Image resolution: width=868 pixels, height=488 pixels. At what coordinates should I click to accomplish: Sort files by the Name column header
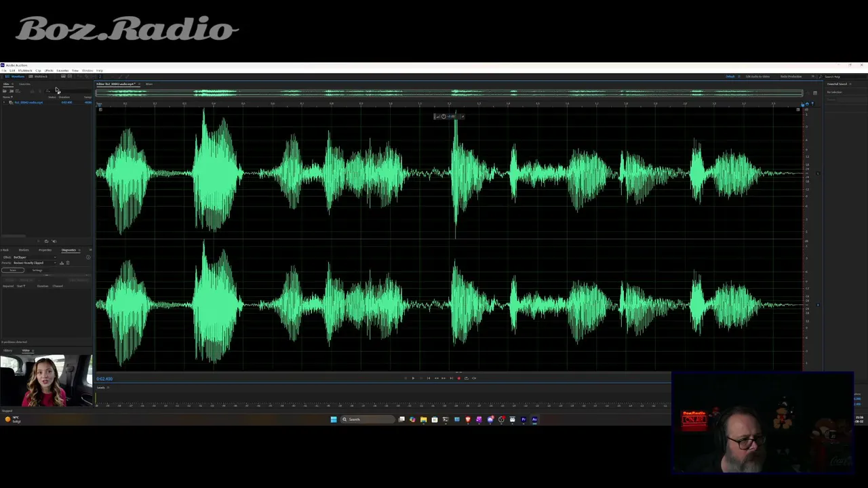pos(7,98)
